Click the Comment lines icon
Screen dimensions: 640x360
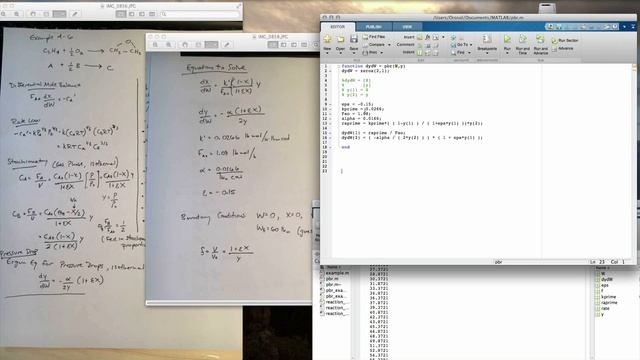420,45
